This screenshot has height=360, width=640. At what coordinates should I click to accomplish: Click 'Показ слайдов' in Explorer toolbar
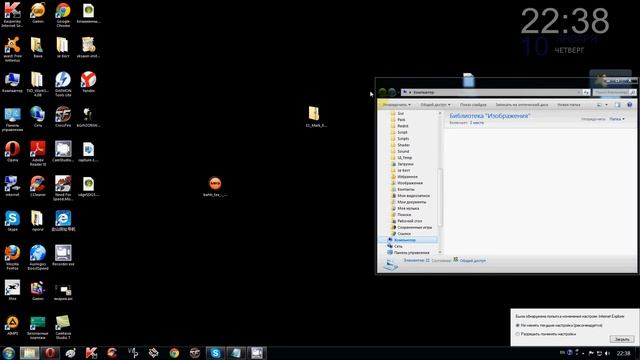[x=473, y=105]
